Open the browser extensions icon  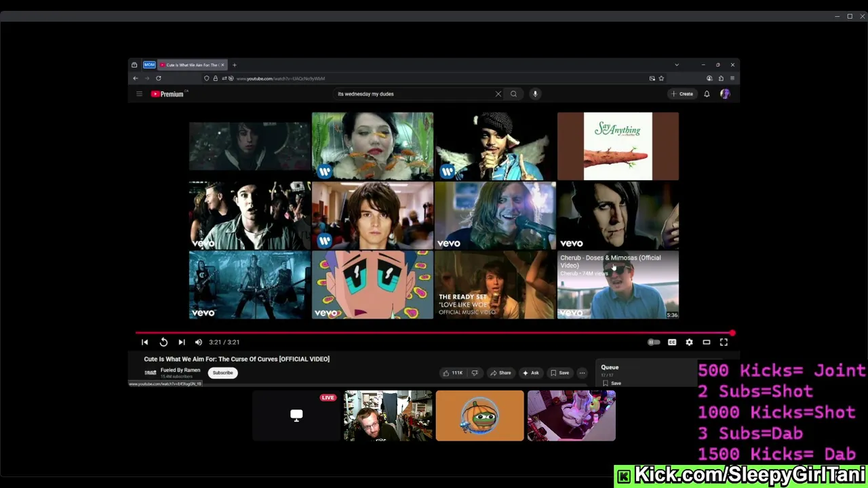[721, 79]
